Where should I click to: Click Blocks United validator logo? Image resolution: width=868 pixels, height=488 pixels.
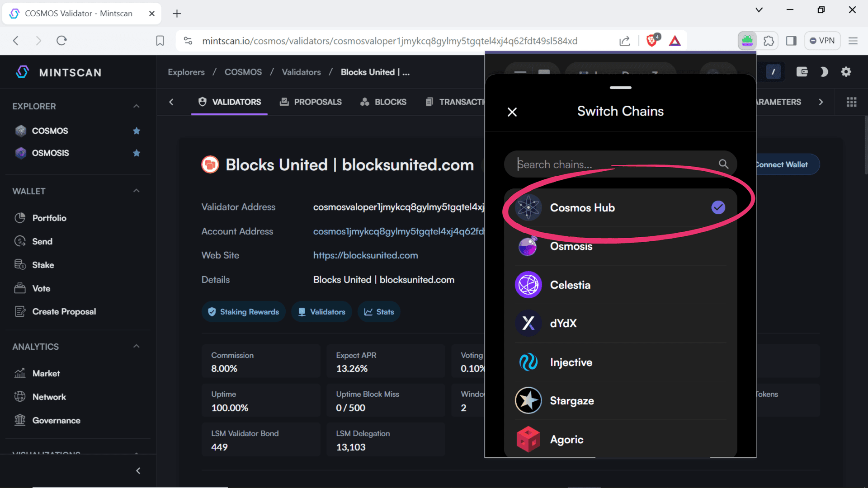coord(210,165)
